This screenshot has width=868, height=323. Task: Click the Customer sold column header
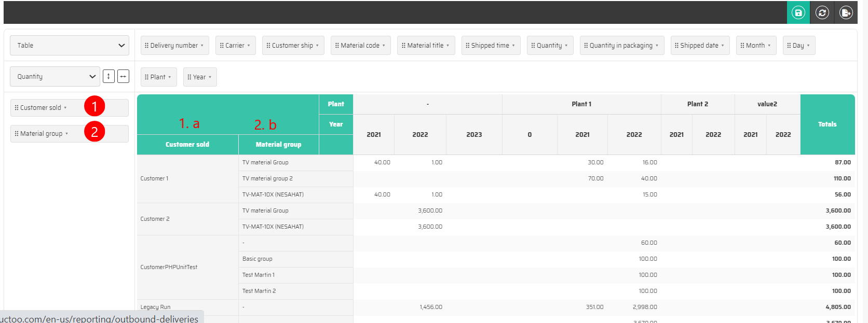click(x=187, y=145)
